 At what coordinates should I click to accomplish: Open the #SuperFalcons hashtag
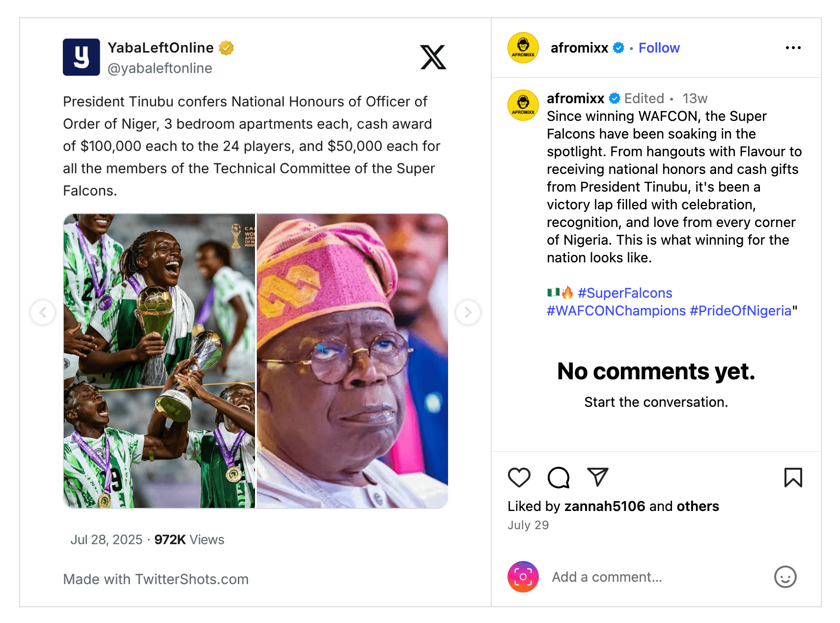(x=625, y=293)
